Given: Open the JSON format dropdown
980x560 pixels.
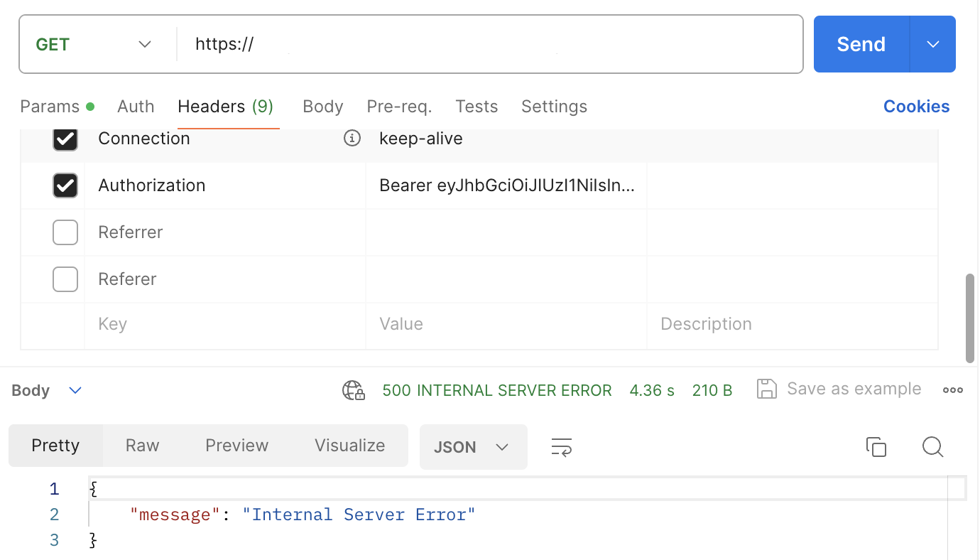Looking at the screenshot, I should pyautogui.click(x=473, y=447).
